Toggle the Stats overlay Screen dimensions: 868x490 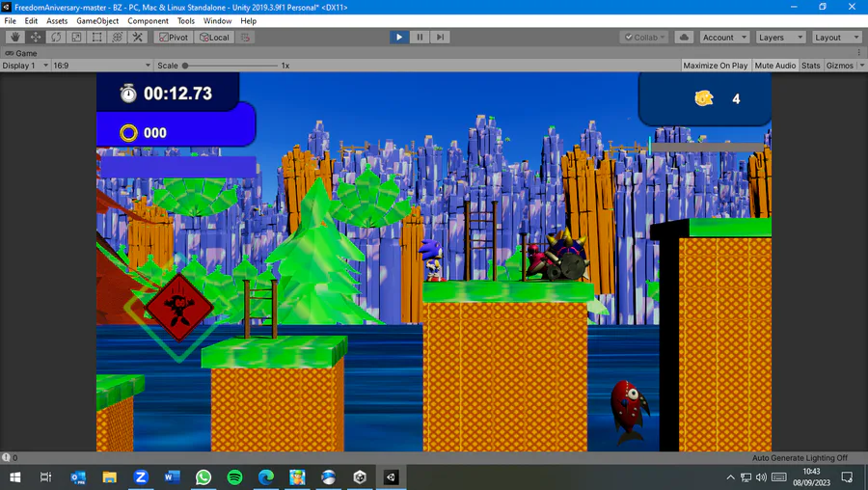tap(811, 66)
